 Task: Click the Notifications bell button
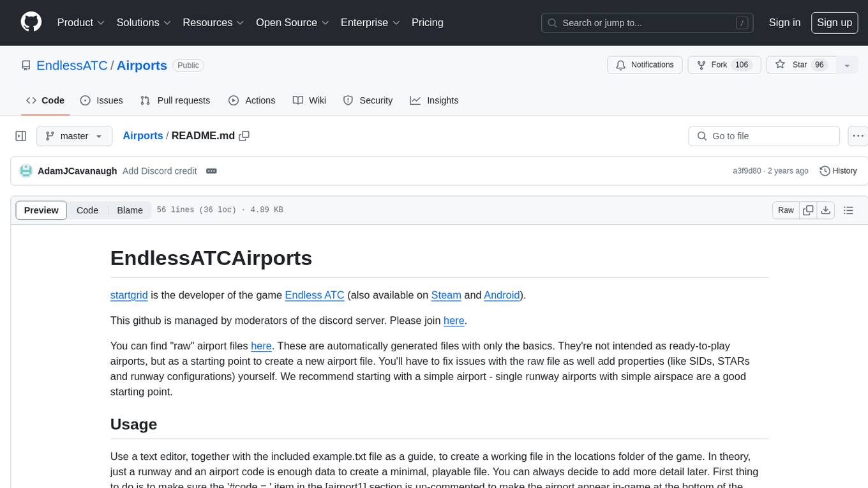coord(645,65)
